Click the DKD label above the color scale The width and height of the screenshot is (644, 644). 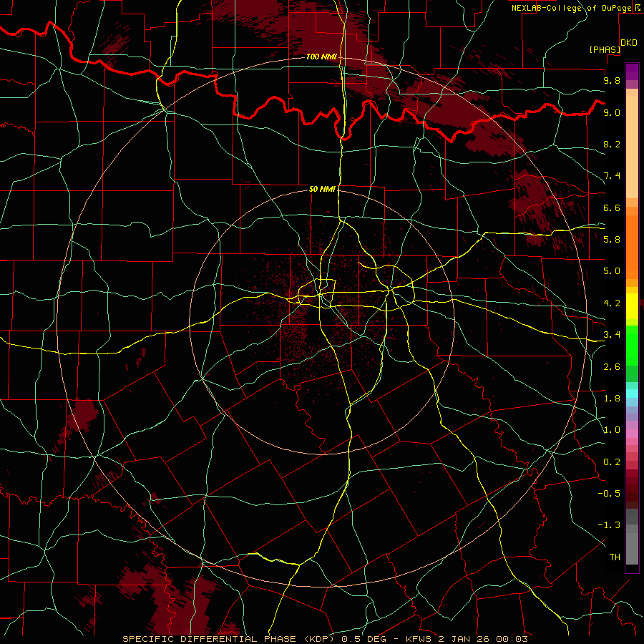[x=629, y=43]
